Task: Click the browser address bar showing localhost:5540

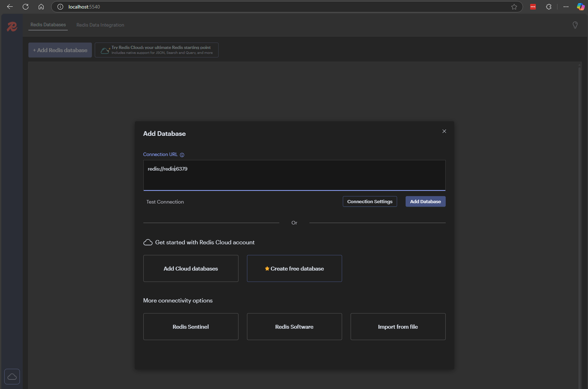Action: click(287, 7)
